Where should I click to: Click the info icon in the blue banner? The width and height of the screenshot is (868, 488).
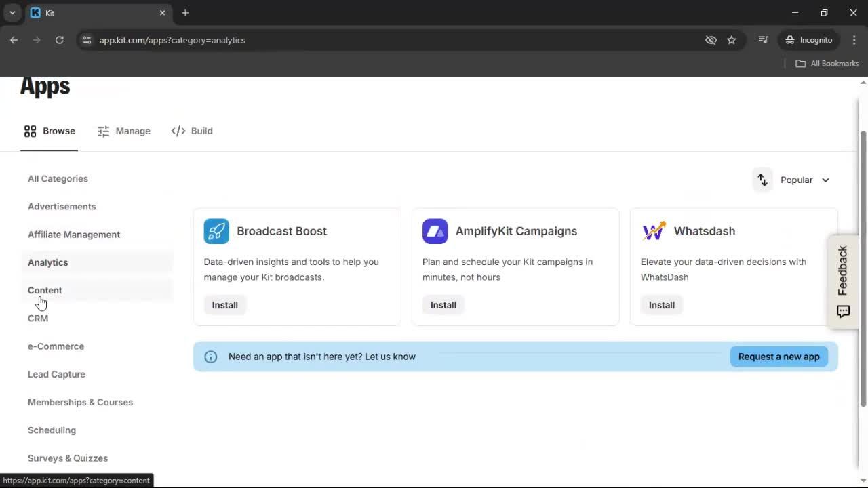(x=211, y=357)
